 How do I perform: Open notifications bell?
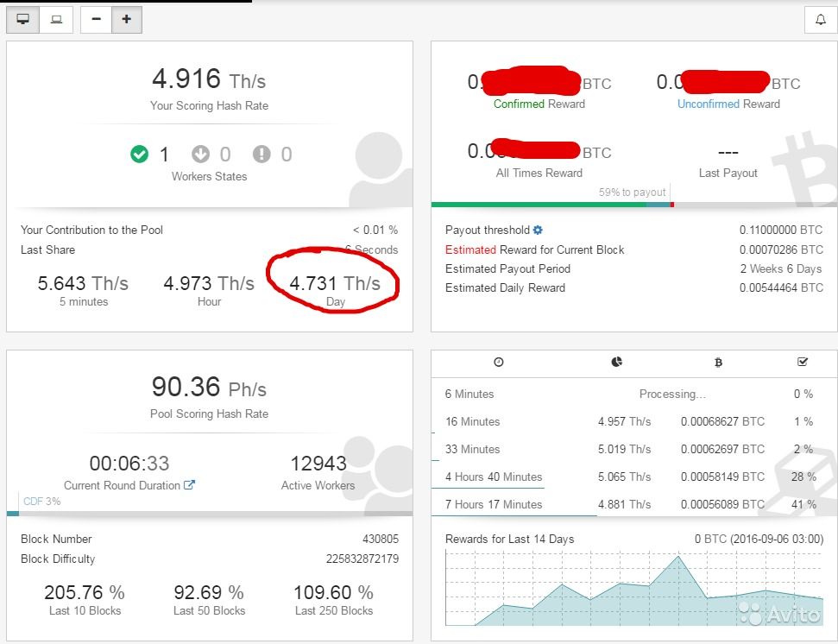click(x=820, y=20)
